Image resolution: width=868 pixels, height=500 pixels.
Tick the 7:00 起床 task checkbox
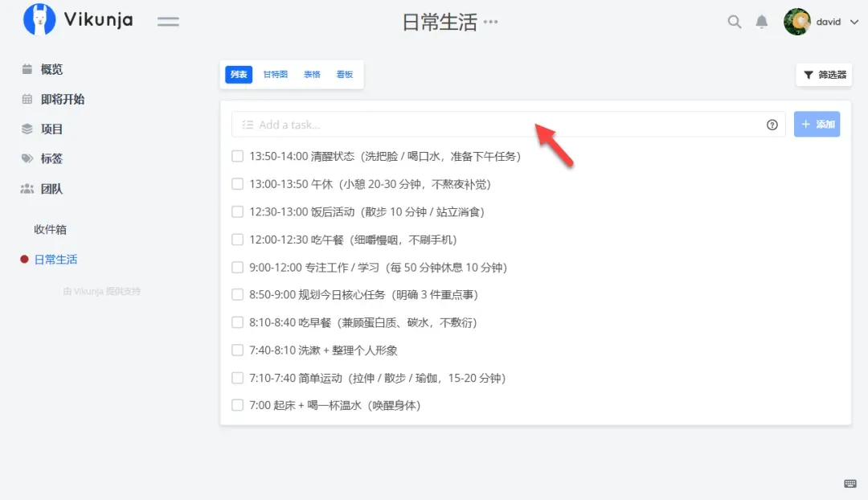click(x=237, y=405)
